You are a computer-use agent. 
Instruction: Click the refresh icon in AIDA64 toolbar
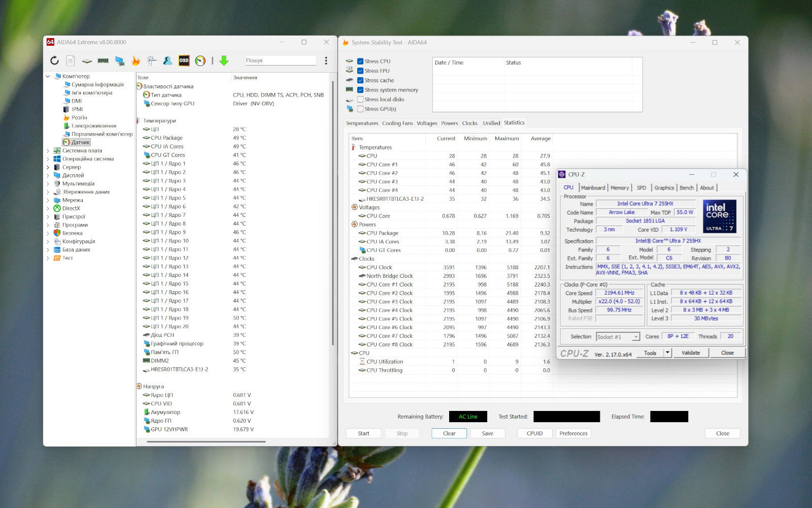(54, 61)
